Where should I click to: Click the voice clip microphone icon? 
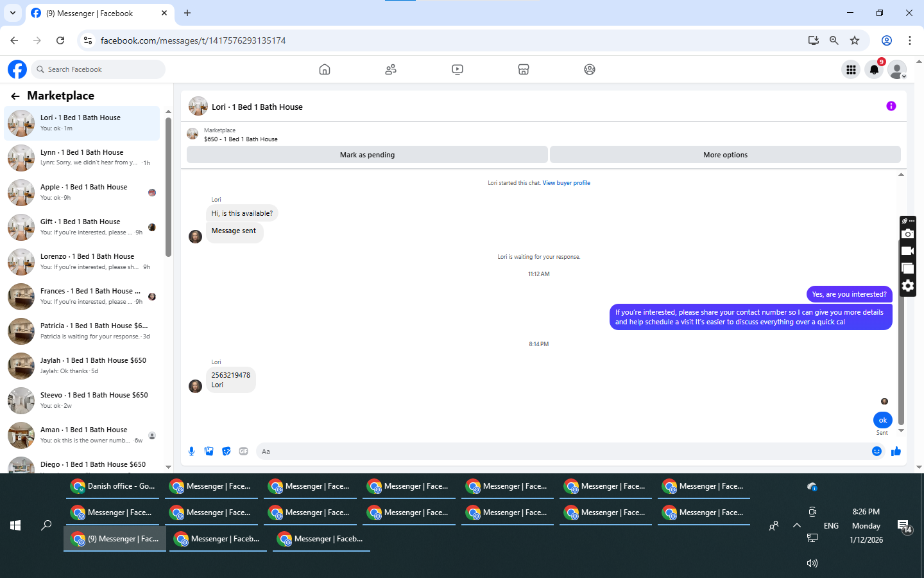(x=191, y=451)
